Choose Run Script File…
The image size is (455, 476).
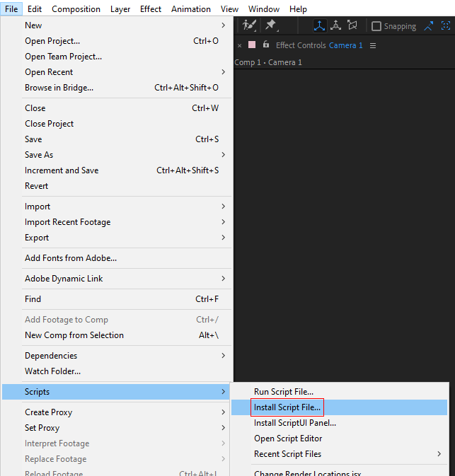(x=339, y=392)
